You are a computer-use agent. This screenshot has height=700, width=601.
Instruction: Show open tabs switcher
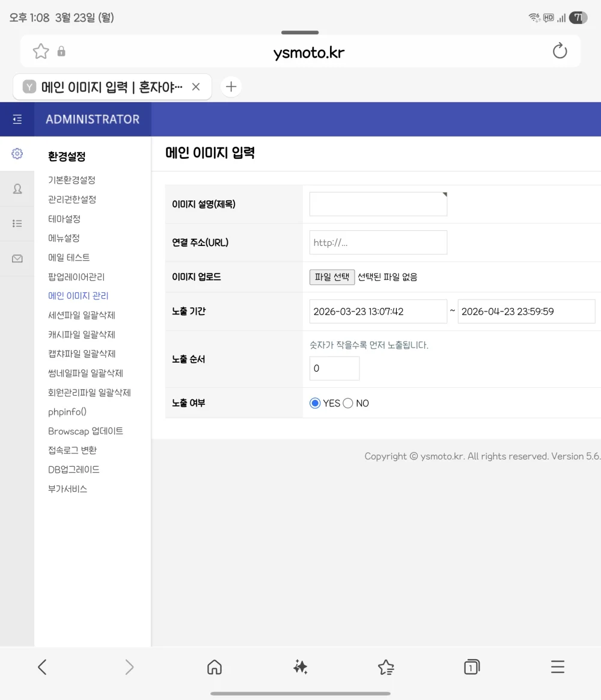tap(472, 667)
